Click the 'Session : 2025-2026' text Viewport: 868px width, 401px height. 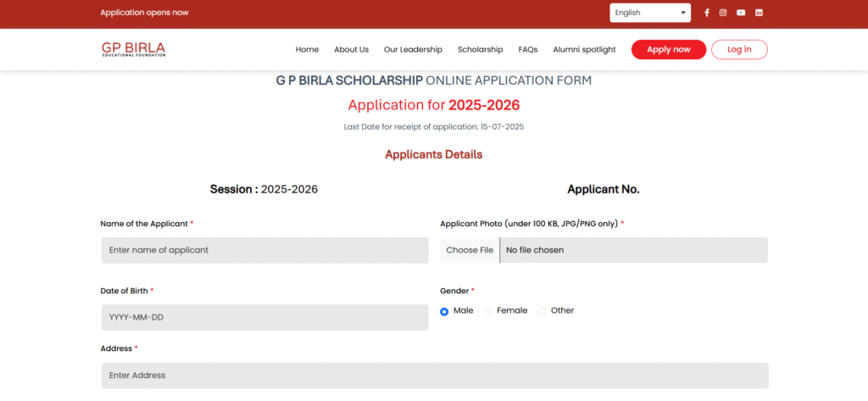click(x=264, y=189)
